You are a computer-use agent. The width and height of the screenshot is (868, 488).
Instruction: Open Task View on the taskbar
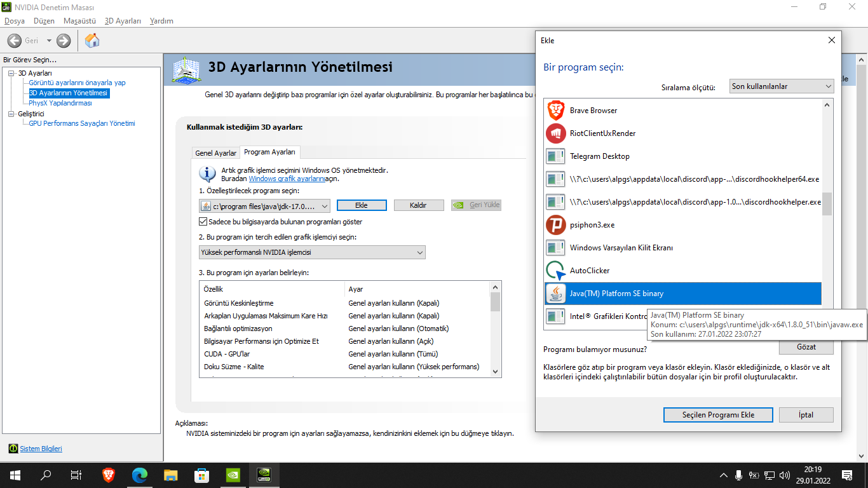click(76, 475)
